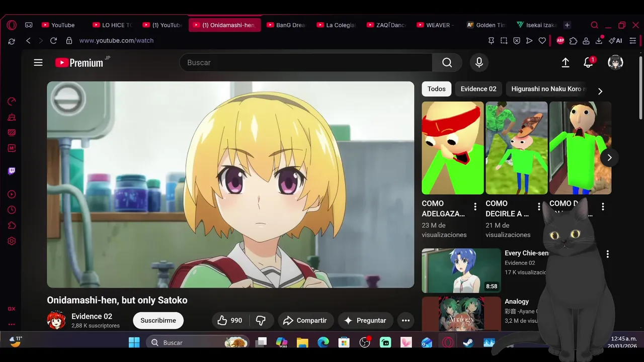Open the Opera GX main menu logo
The image size is (644, 362).
click(12, 25)
